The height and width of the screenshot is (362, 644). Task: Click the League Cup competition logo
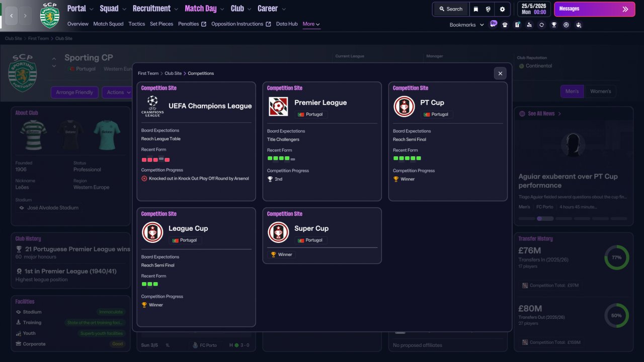click(x=152, y=232)
